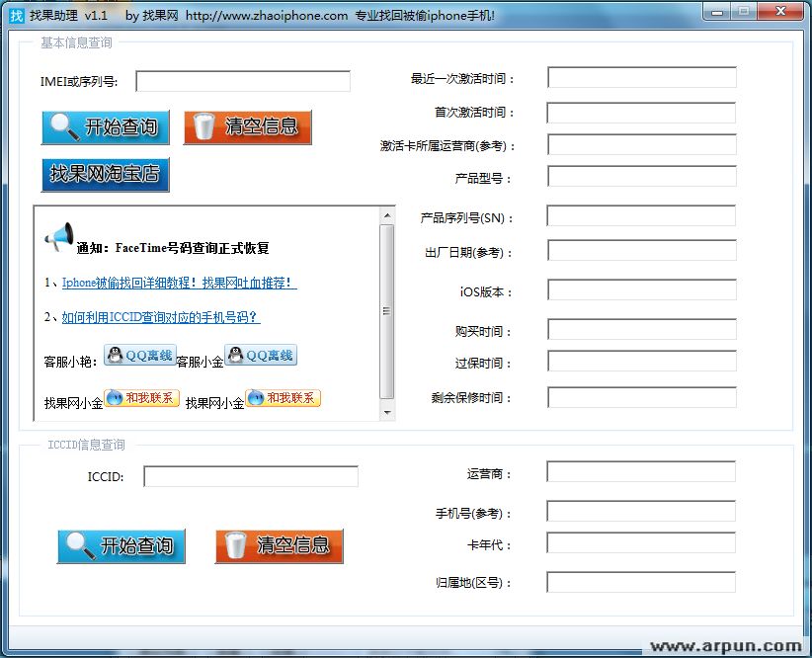The width and height of the screenshot is (812, 658).
Task: Contact 客服小艳 via QQ离线 icon
Action: coord(139,356)
